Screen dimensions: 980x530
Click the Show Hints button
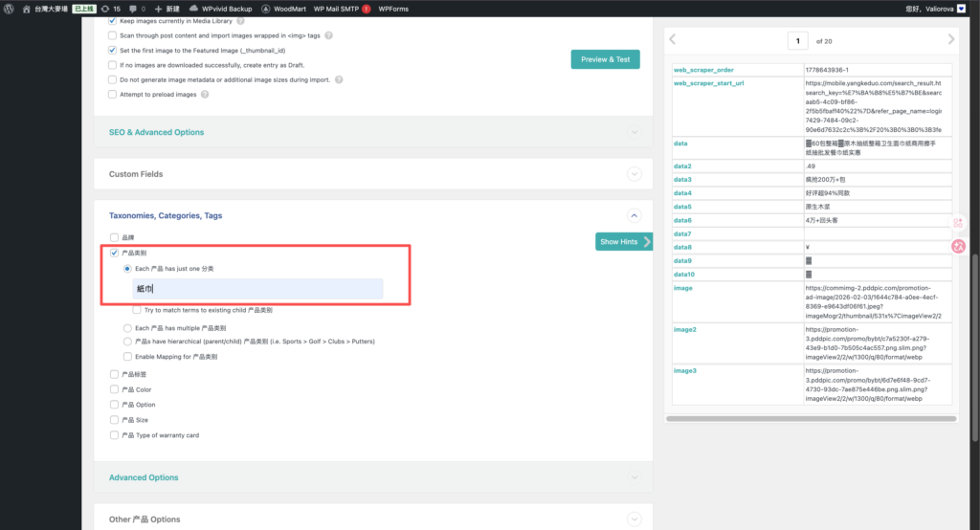(624, 242)
